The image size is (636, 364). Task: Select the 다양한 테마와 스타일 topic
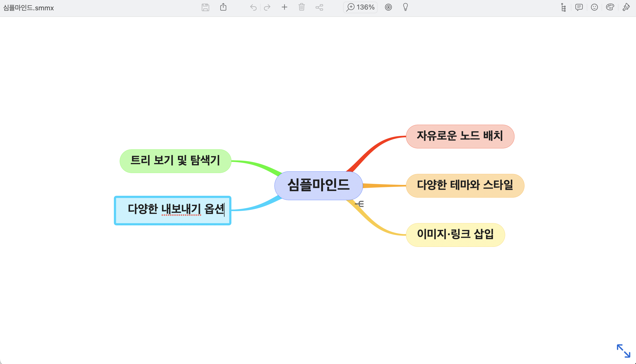(465, 185)
